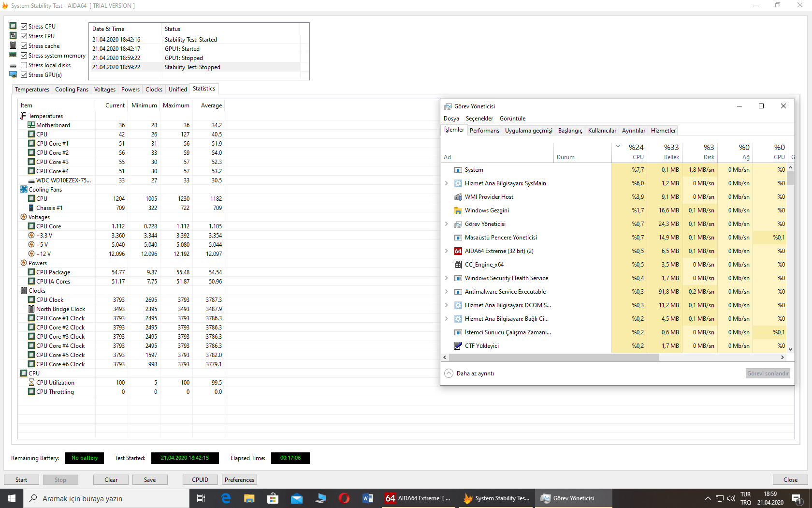
Task: Click the taskbar search box
Action: point(106,498)
